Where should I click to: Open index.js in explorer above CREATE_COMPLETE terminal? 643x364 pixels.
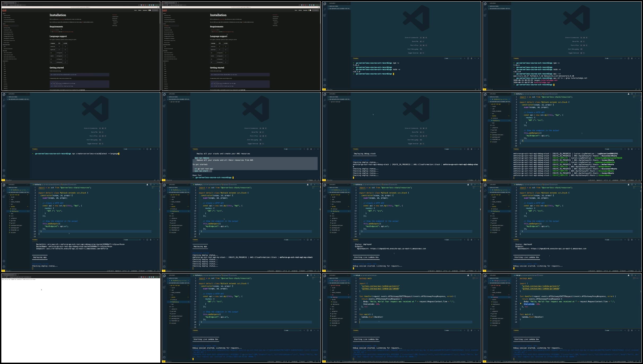click(x=495, y=118)
